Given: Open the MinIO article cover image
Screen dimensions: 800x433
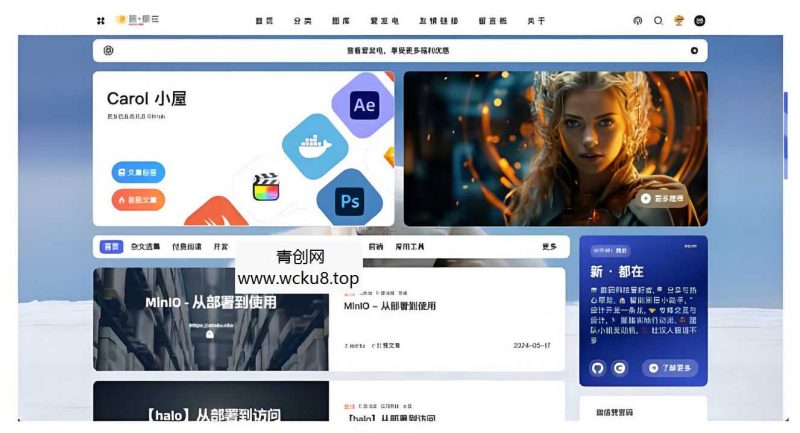Looking at the screenshot, I should point(211,319).
